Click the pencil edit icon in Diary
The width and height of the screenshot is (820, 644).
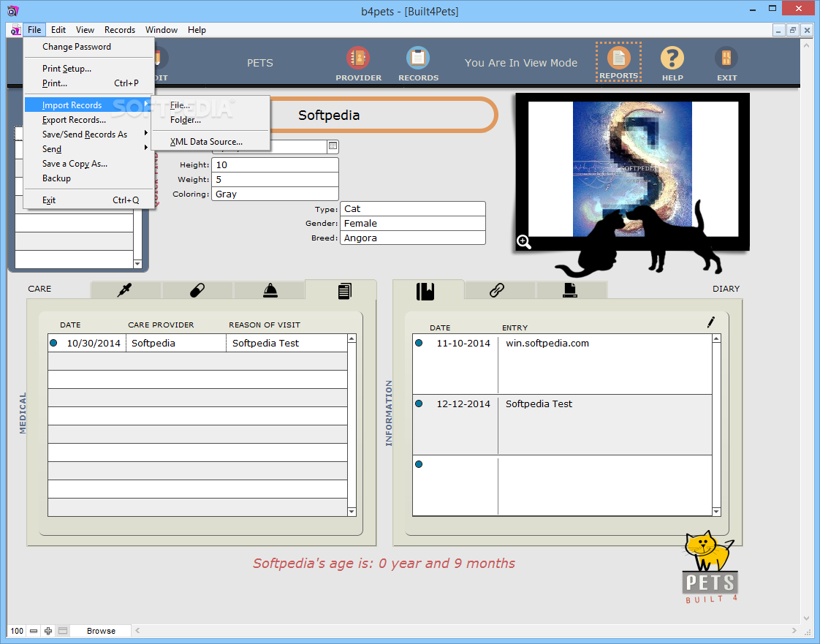coord(710,322)
